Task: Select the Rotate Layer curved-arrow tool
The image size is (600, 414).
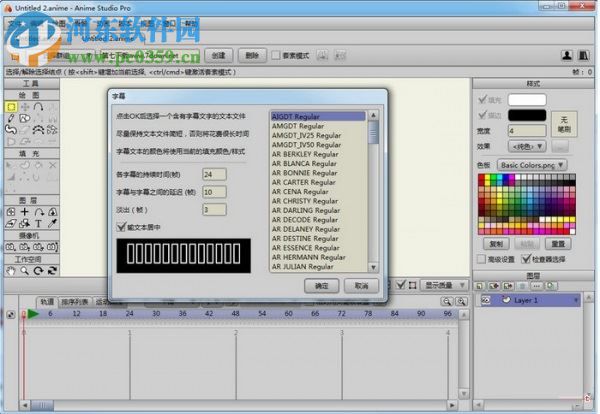Action: [x=39, y=212]
